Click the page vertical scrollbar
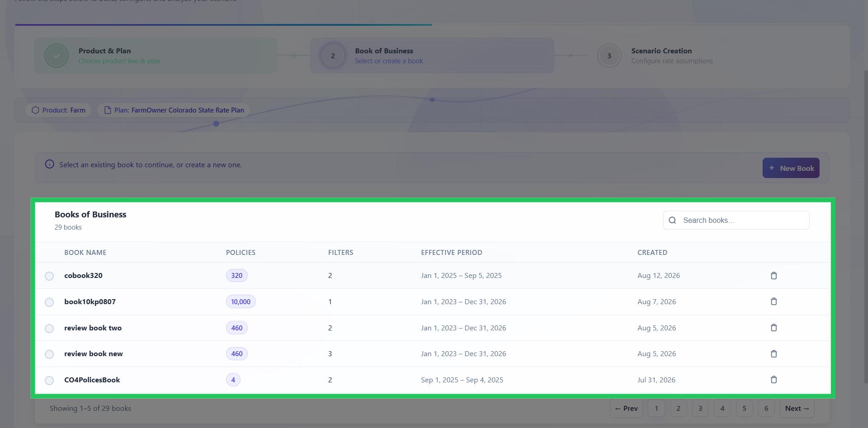Screen dimensions: 868x428 pos(866,226)
